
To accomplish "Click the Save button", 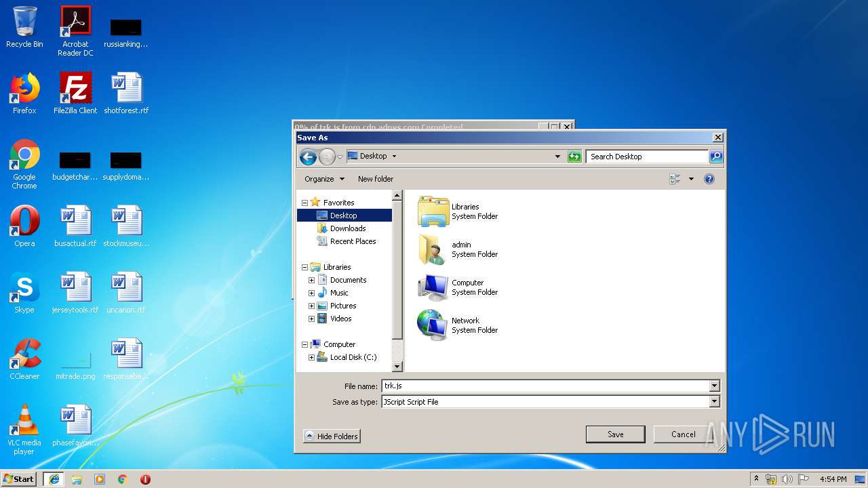I will (615, 434).
